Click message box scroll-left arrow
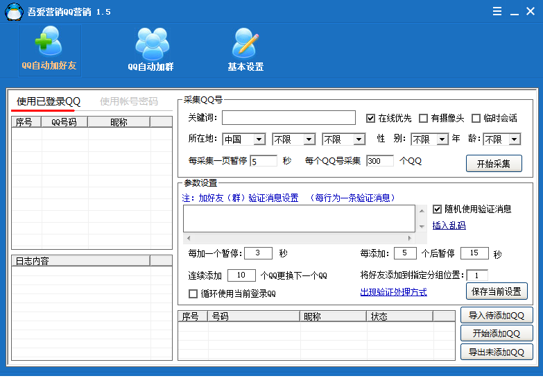Screen dimensions: 543x392 (189, 238)
